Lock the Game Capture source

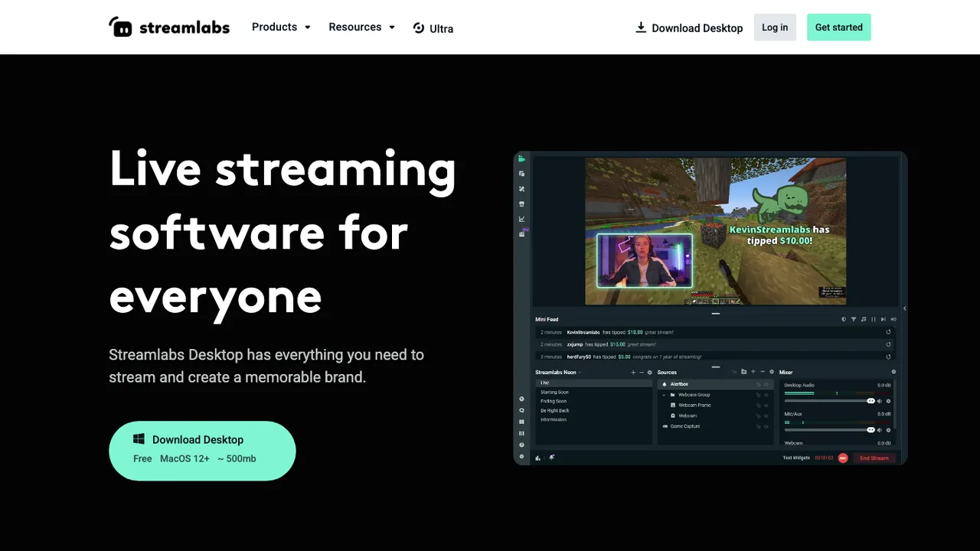pos(758,426)
